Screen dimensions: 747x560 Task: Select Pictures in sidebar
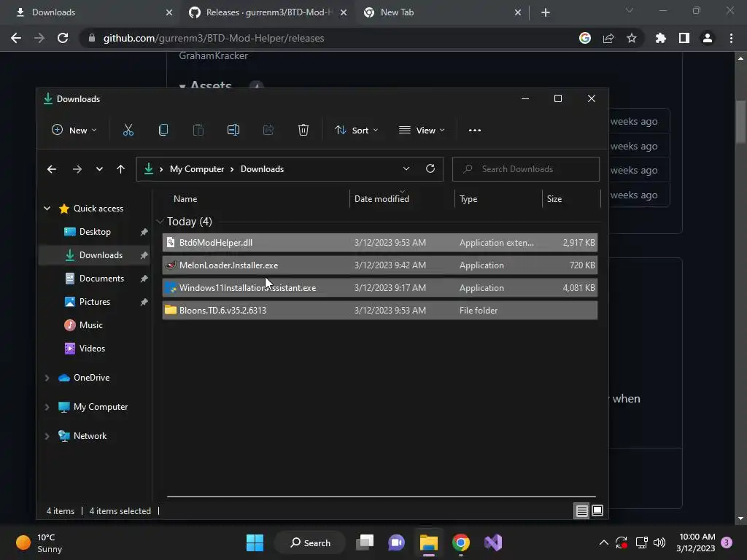coord(94,302)
